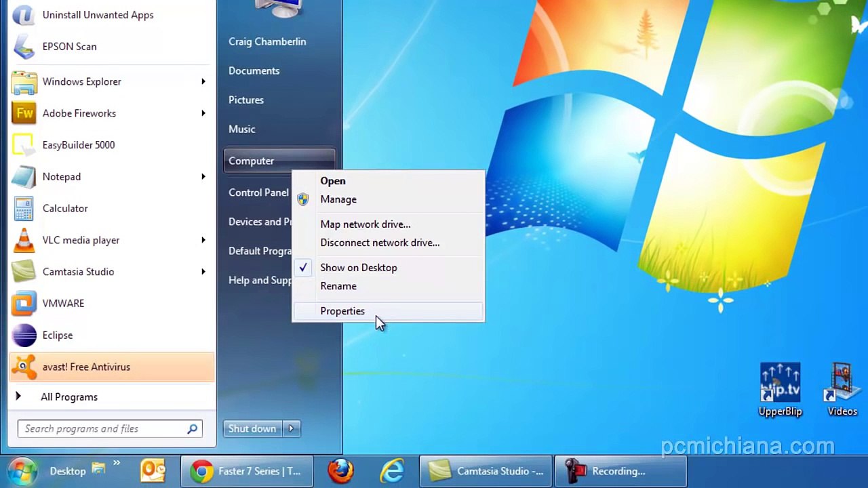
Task: Open Internet Explorer from the taskbar
Action: click(392, 471)
